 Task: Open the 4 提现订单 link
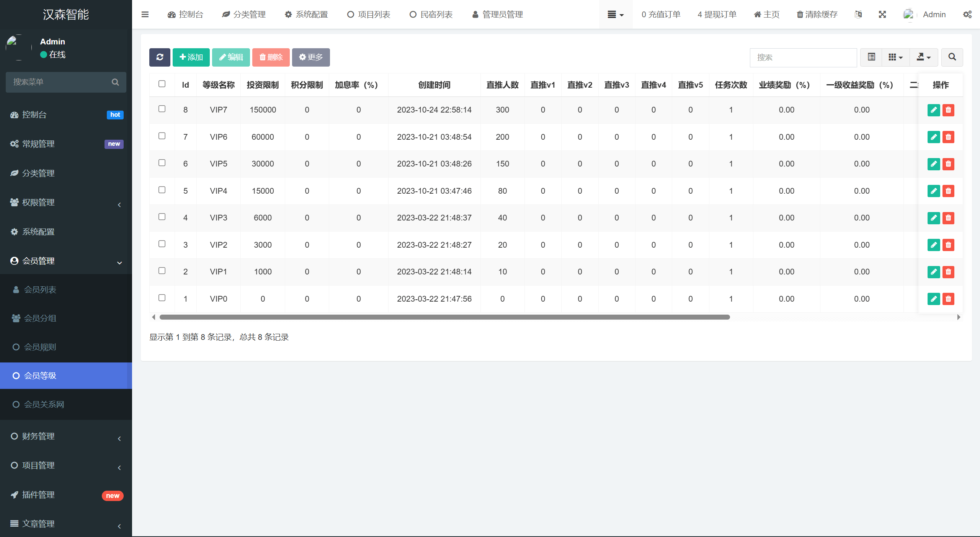pyautogui.click(x=717, y=15)
